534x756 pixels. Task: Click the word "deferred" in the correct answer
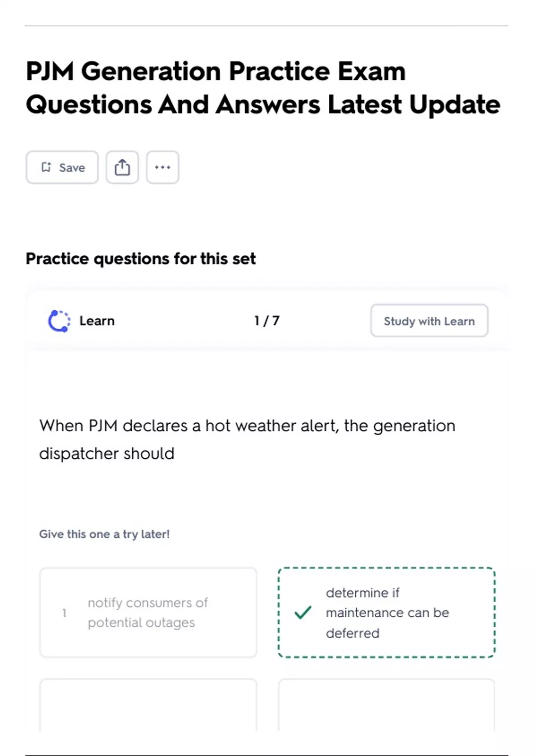(x=352, y=633)
